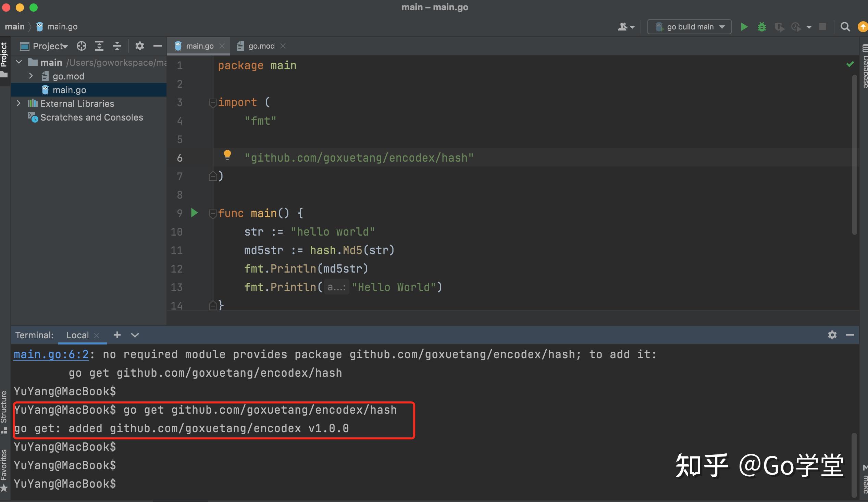This screenshot has height=502, width=868.
Task: Click run gutter arrow beside func main
Action: coord(194,213)
